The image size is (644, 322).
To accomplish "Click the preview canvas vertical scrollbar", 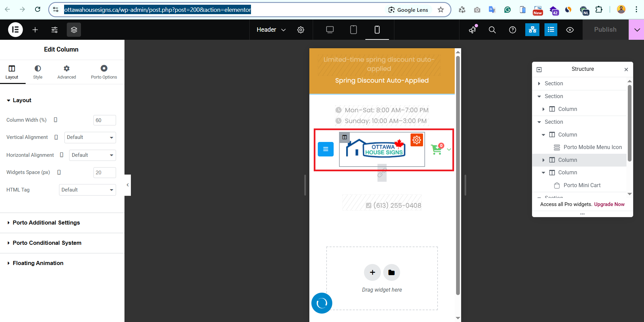I will pos(458,175).
